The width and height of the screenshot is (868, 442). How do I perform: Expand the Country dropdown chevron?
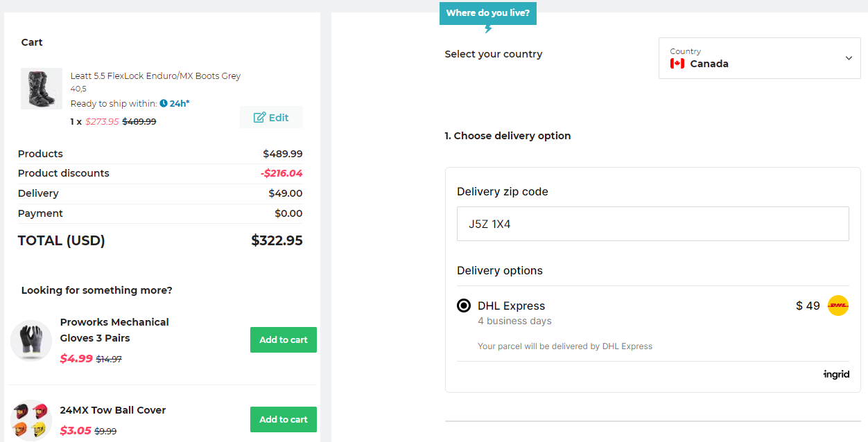[x=849, y=58]
